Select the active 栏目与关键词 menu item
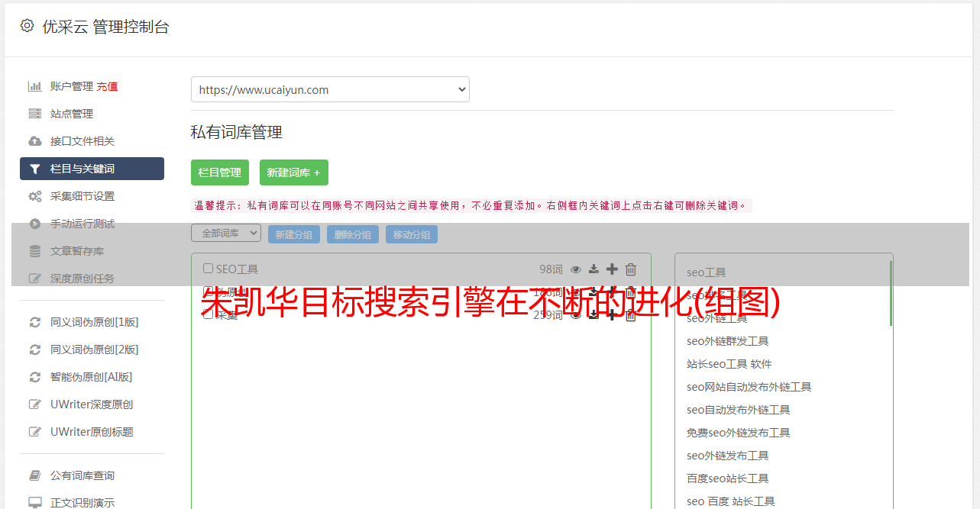Screen dimensions: 980x509 (92, 169)
